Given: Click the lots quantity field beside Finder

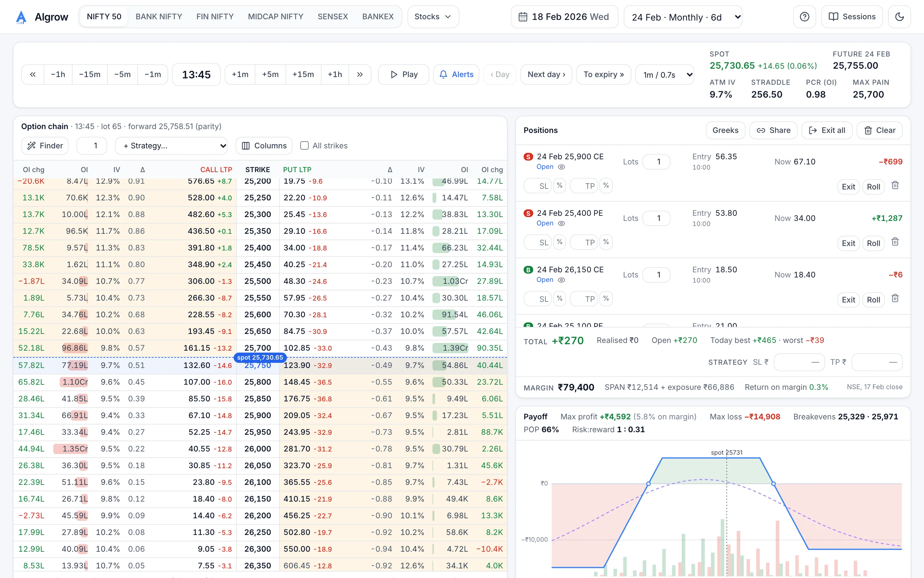Looking at the screenshot, I should [x=92, y=146].
